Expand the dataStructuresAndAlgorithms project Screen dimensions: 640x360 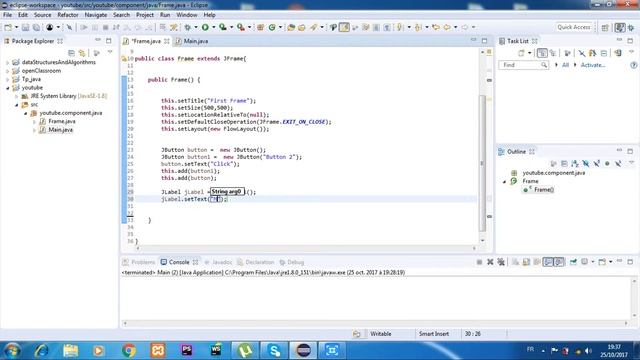pyautogui.click(x=7, y=62)
